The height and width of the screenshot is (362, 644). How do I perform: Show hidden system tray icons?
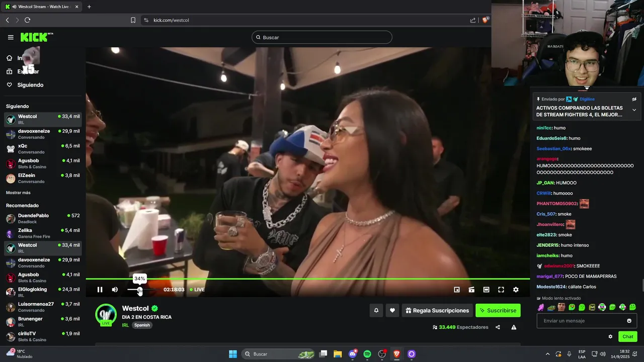pos(547,354)
